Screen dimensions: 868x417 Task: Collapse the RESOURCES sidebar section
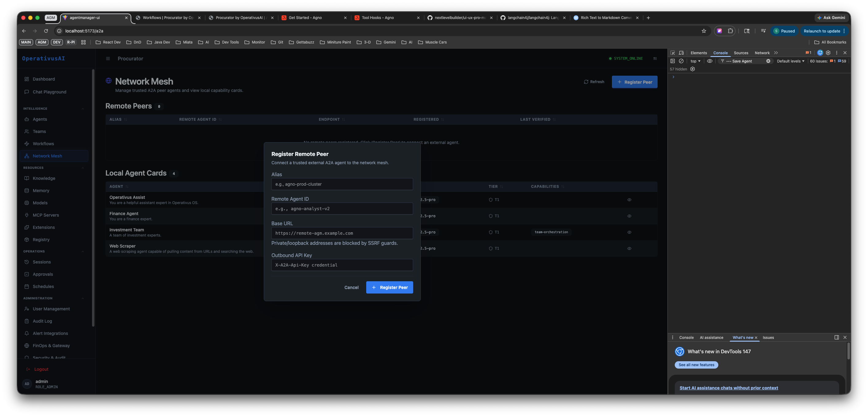coord(83,168)
